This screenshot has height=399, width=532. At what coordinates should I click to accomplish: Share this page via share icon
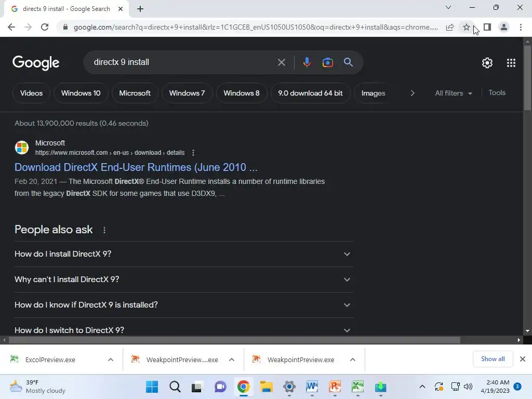pos(450,27)
